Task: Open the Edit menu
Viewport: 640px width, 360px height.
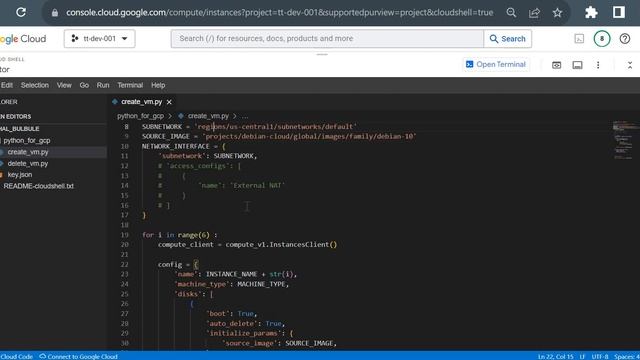Action: tap(7, 85)
